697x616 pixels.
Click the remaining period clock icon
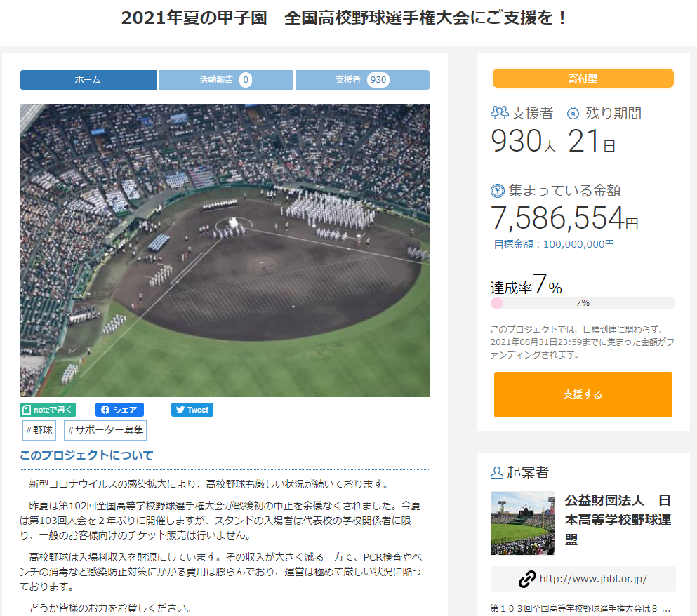click(573, 113)
